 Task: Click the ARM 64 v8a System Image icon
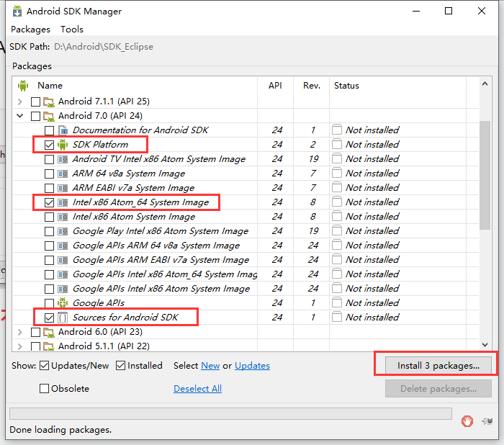pyautogui.click(x=63, y=174)
